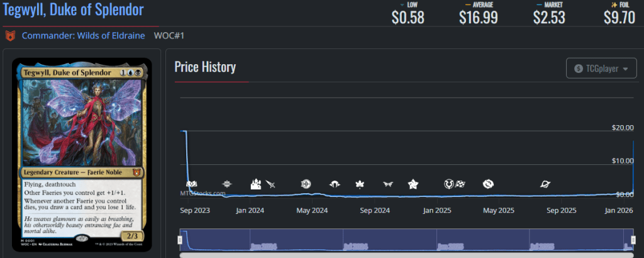
Task: Click the maple leaf set symbol
Action: 360,184
